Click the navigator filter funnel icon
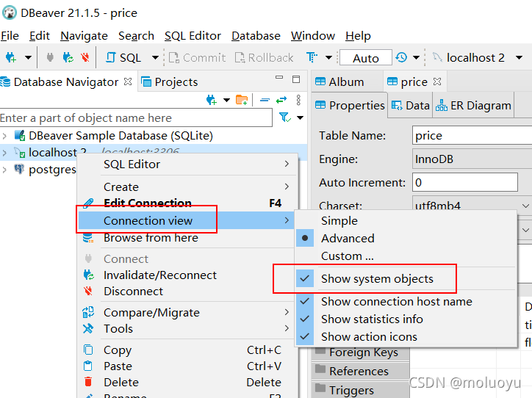Screen dimensions: 532x398 pos(284,117)
